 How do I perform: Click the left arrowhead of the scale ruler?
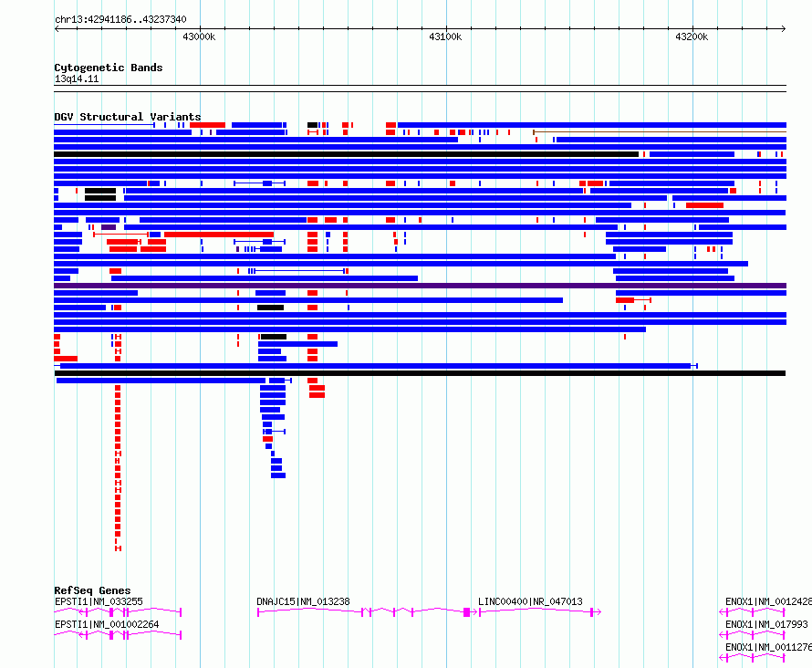click(x=57, y=29)
